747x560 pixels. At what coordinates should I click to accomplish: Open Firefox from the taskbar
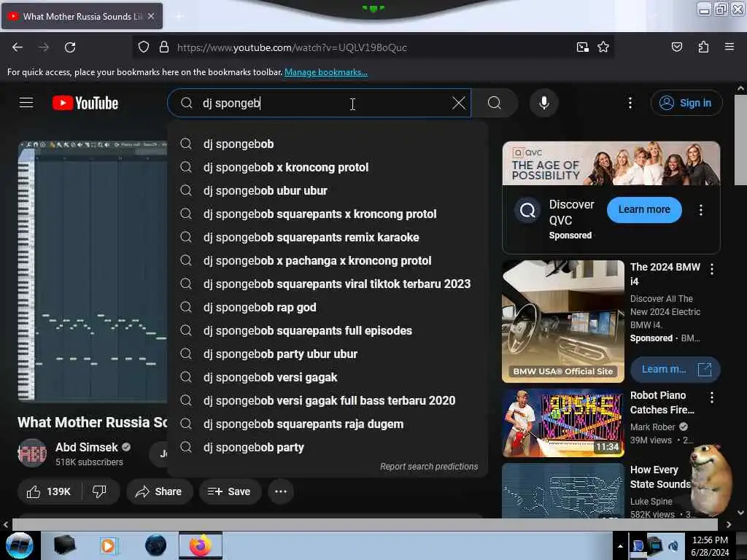[201, 545]
